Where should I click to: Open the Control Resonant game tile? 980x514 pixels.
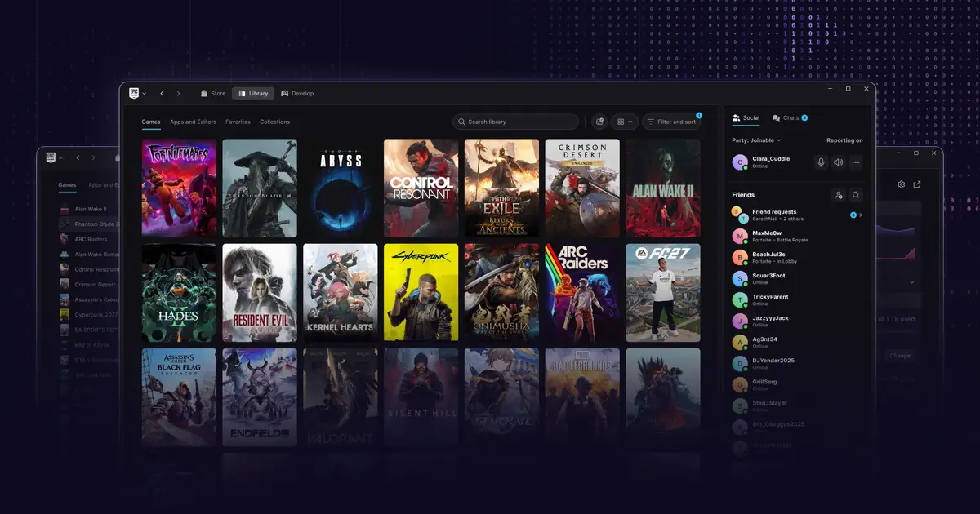[421, 188]
